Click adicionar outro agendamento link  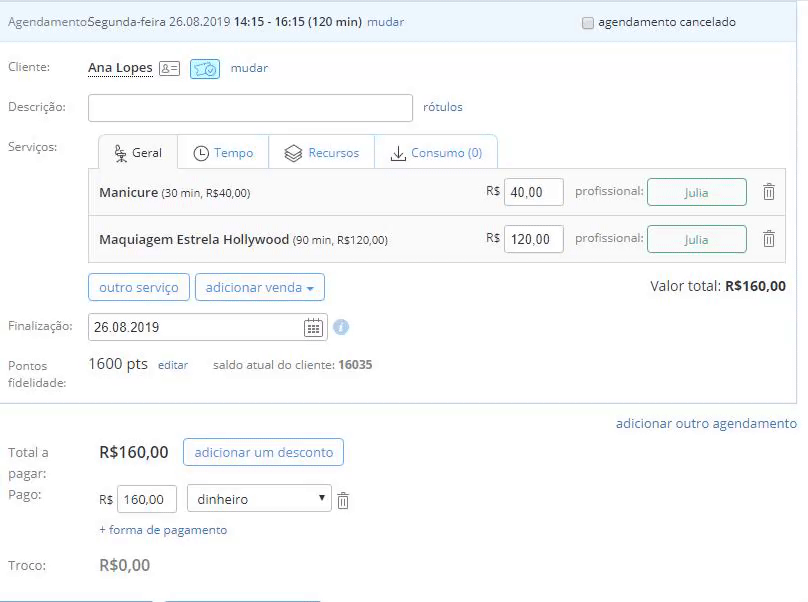(x=706, y=424)
